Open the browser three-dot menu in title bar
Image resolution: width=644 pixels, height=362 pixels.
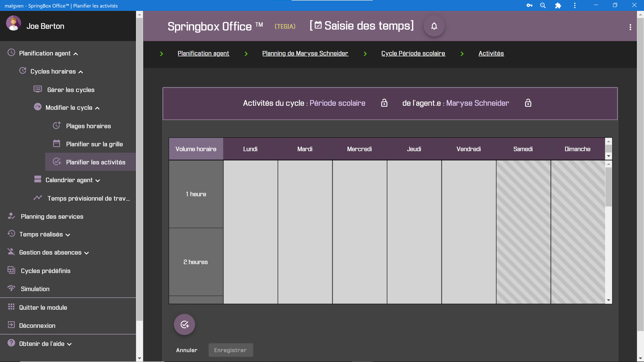point(575,5)
